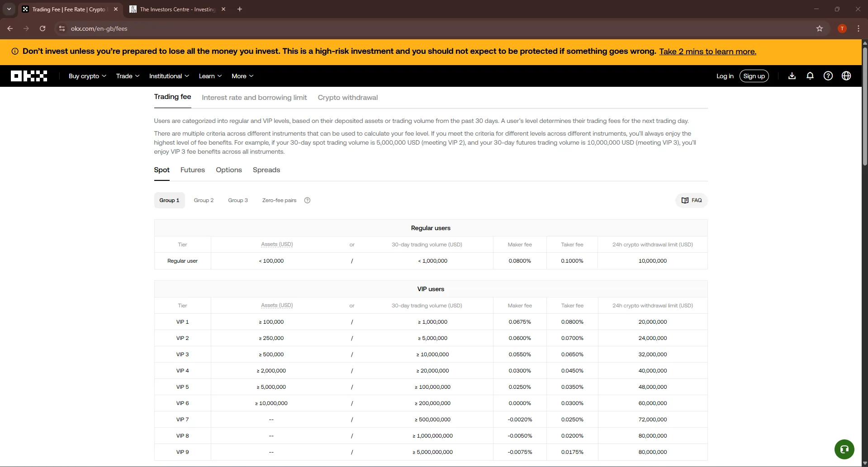Image resolution: width=868 pixels, height=467 pixels.
Task: Reload the page
Action: [x=43, y=28]
